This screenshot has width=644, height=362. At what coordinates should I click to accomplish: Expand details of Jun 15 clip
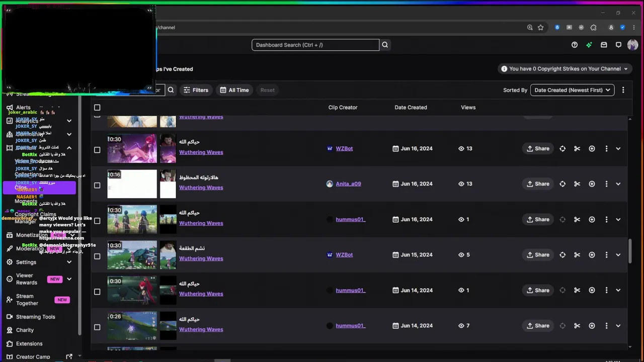click(618, 255)
